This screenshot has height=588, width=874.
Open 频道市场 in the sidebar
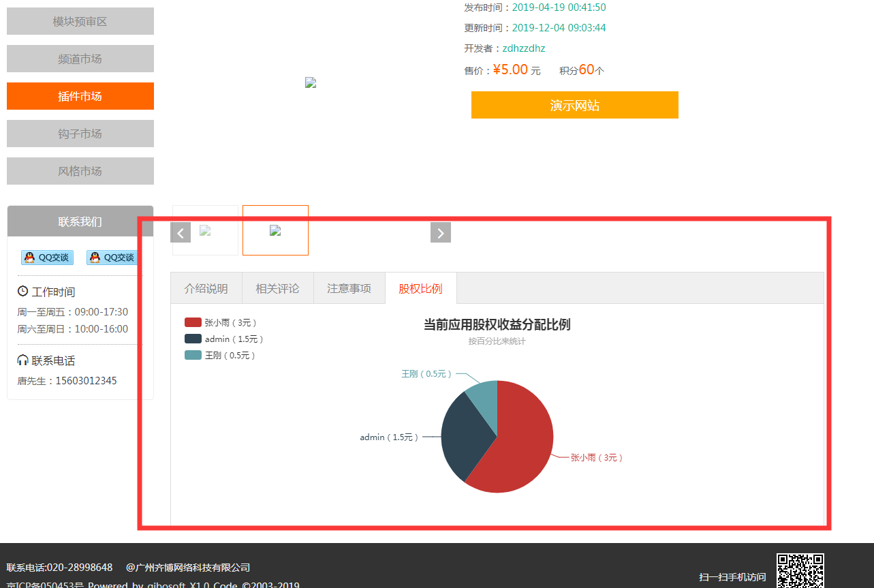[80, 59]
